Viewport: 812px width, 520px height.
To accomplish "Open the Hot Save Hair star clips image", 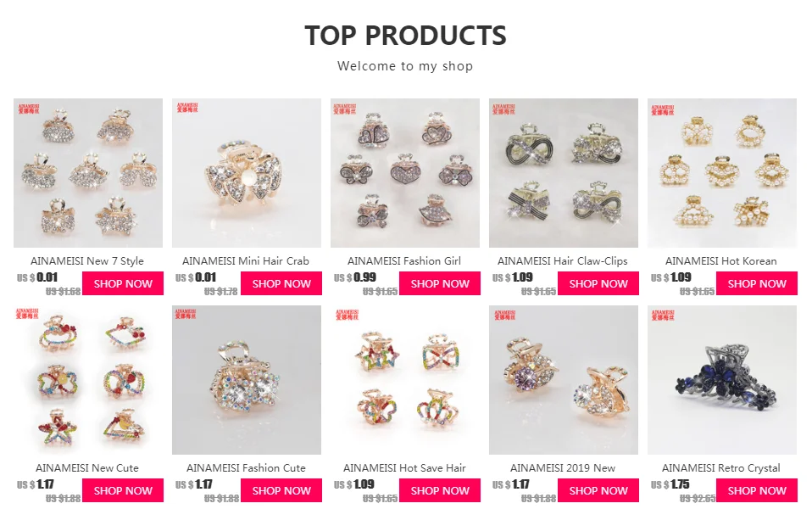I will [x=405, y=379].
